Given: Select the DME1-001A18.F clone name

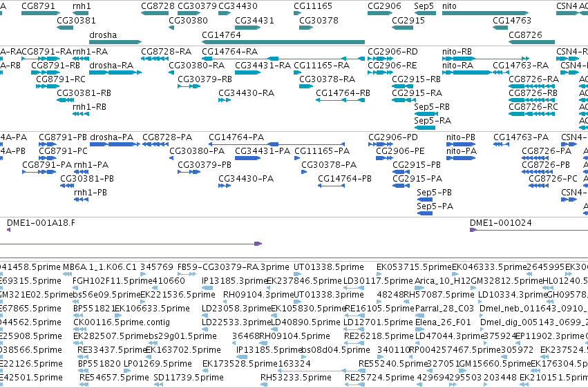Looking at the screenshot, I should (x=41, y=223).
